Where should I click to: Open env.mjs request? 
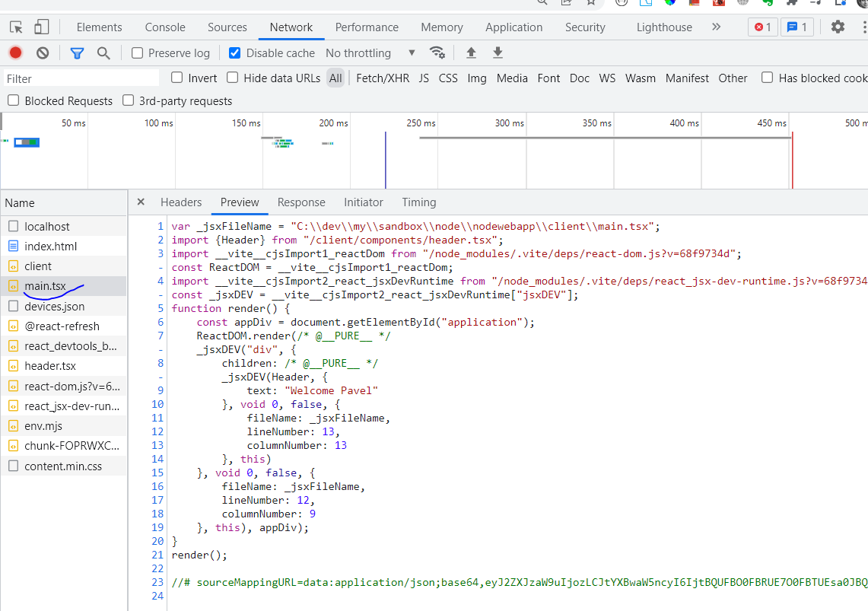point(64,425)
